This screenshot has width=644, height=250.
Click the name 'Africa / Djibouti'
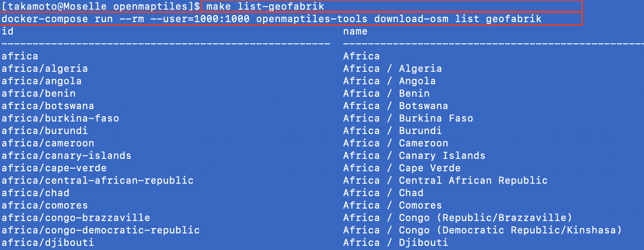pos(396,243)
